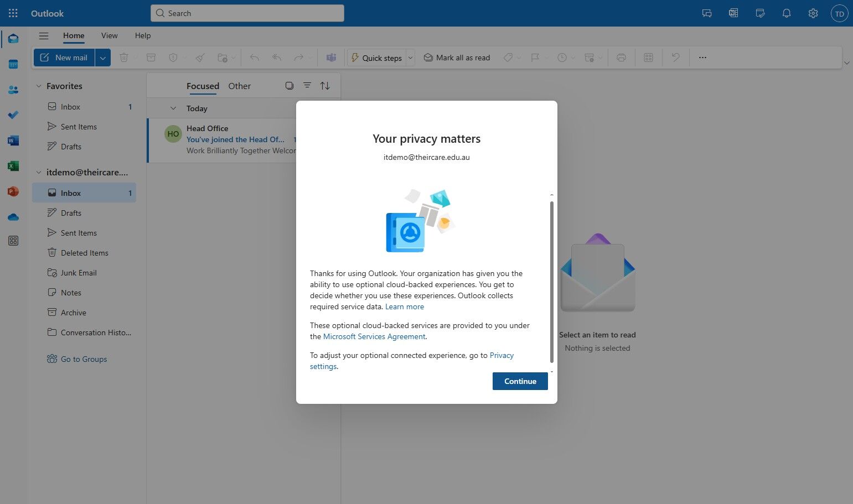The width and height of the screenshot is (853, 504).
Task: Expand the ribbon with the chevron
Action: point(846,63)
